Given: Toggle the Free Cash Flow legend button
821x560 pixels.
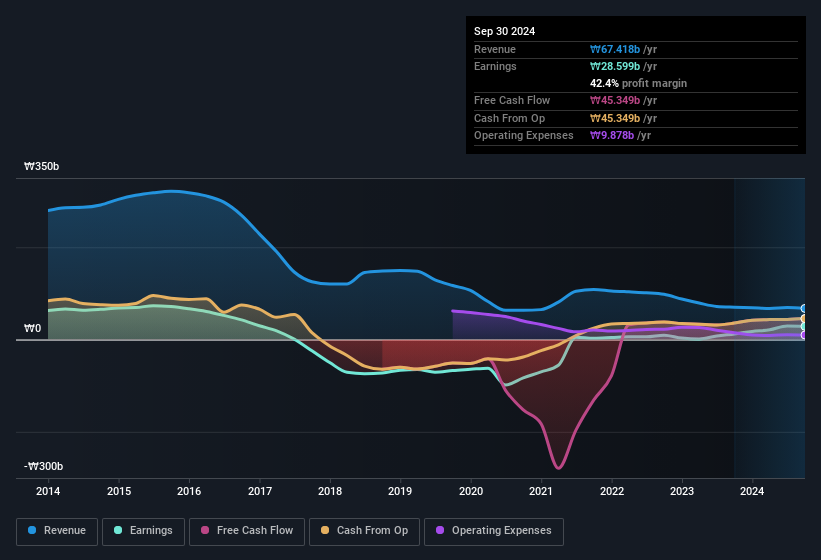Looking at the screenshot, I should coord(247,531).
